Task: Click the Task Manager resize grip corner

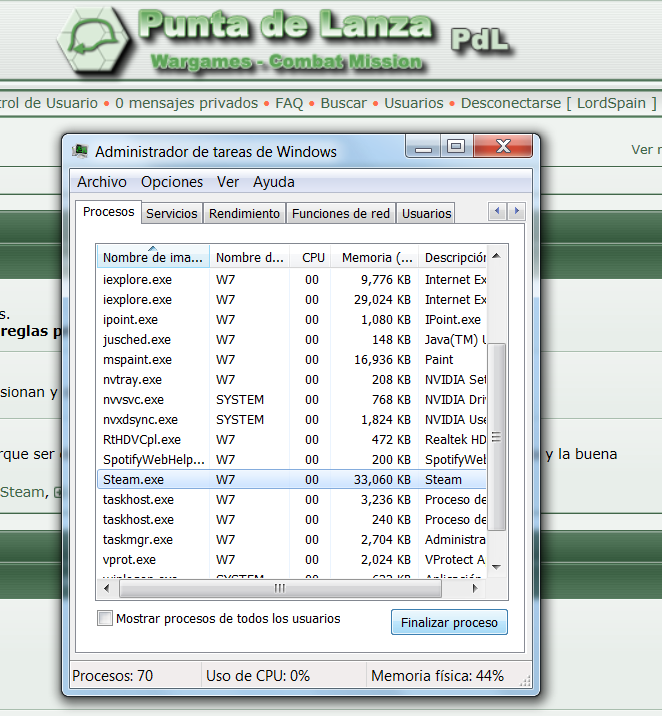Action: pyautogui.click(x=525, y=681)
